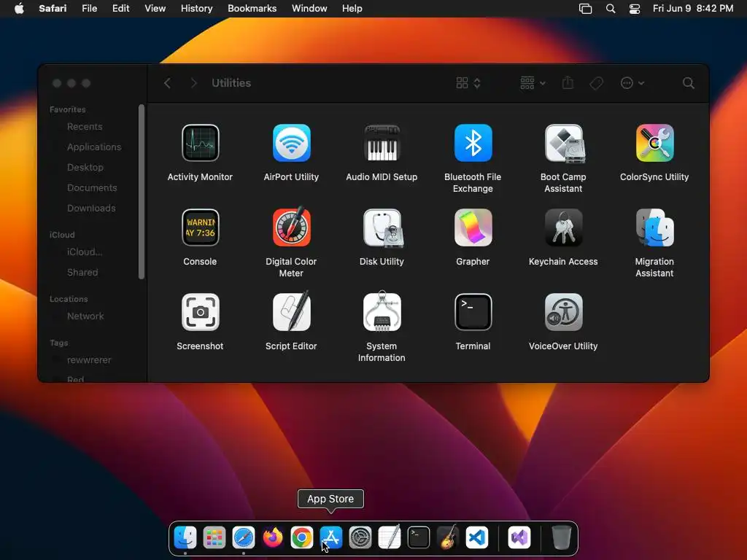Go to Desktop in sidebar
The image size is (747, 560).
[85, 168]
